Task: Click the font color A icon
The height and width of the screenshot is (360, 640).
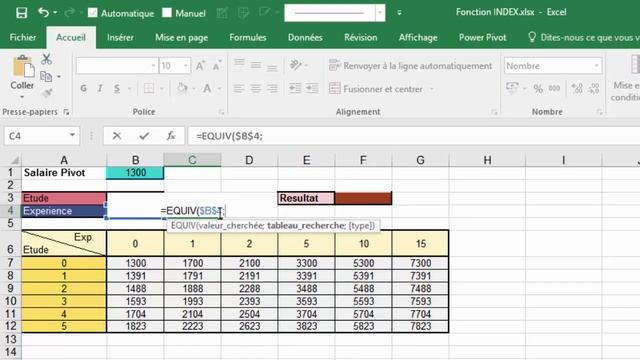Action: (x=207, y=88)
